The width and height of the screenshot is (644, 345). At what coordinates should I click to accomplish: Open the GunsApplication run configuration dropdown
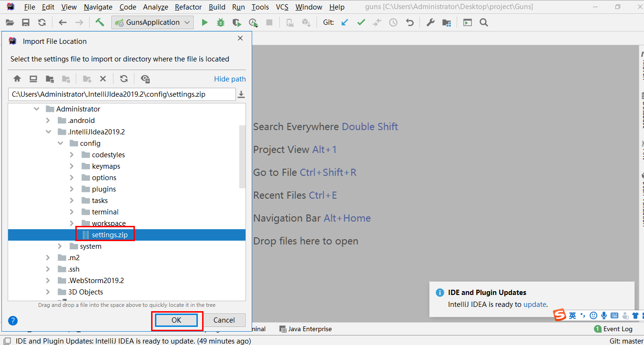point(153,22)
